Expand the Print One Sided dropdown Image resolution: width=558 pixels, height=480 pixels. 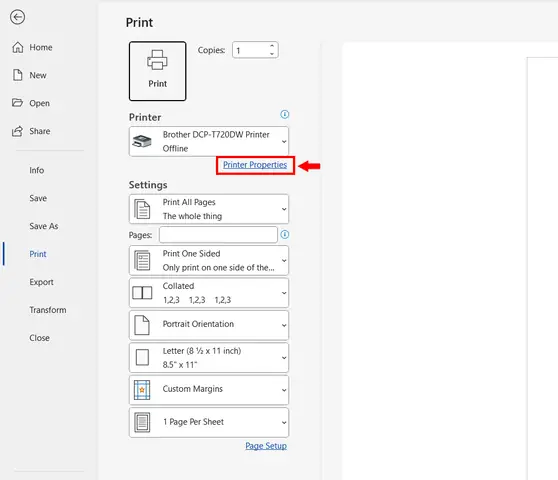pos(209,260)
